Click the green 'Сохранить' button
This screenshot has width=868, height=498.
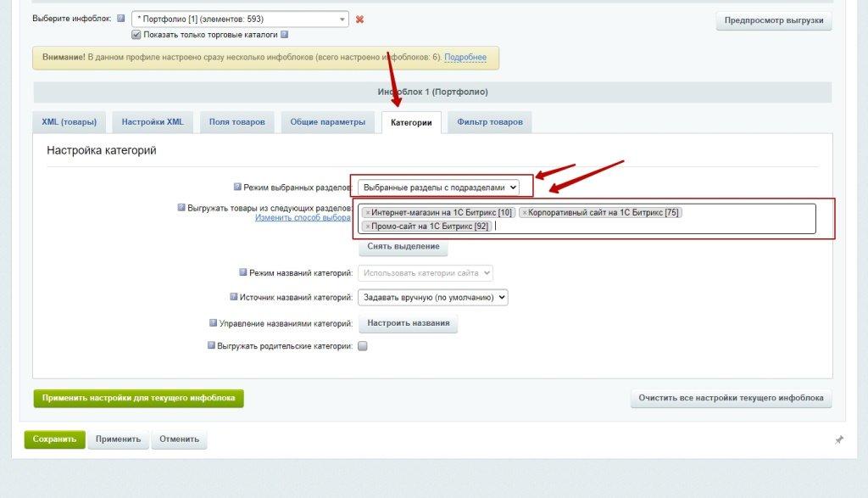[55, 439]
